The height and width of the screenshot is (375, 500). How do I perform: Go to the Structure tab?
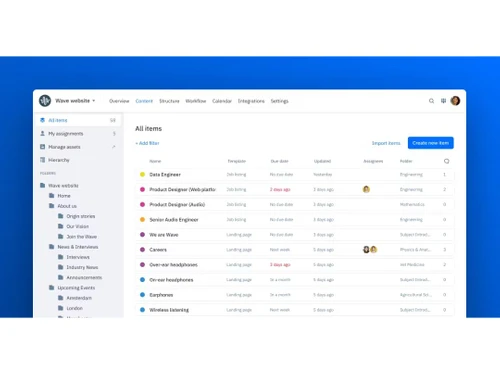click(x=169, y=101)
